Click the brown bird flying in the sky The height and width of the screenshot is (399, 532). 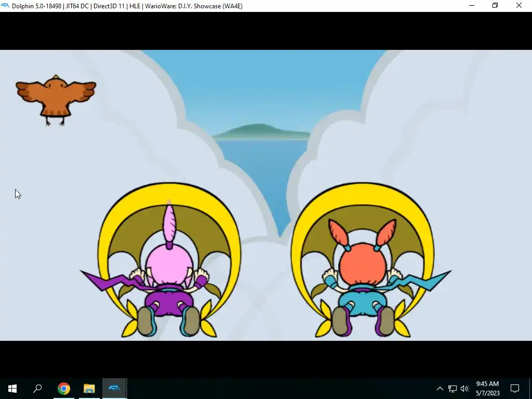coord(56,100)
